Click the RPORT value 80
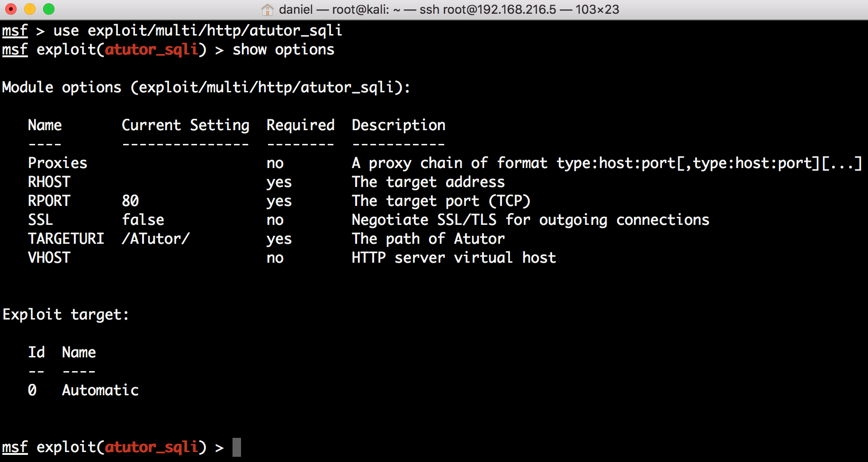This screenshot has height=462, width=868. (x=130, y=201)
